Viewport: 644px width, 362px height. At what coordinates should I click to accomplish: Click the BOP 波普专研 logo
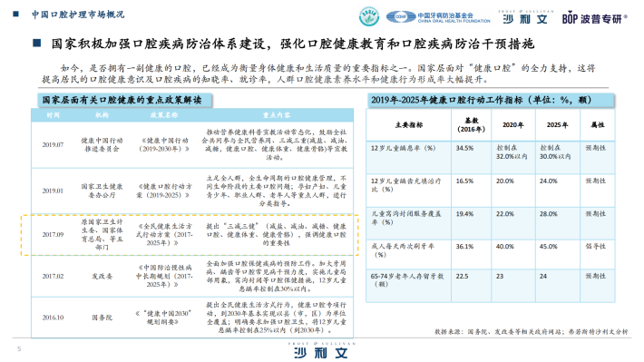pos(594,18)
